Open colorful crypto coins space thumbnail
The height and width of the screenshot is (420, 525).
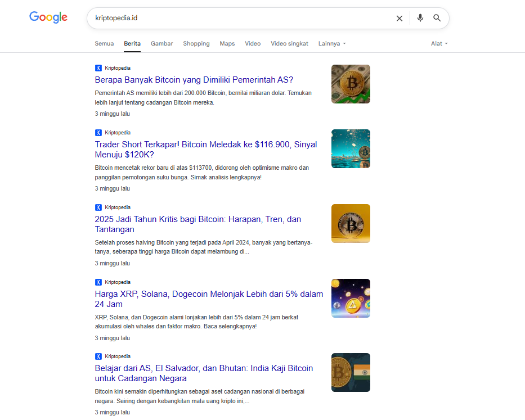click(x=351, y=298)
